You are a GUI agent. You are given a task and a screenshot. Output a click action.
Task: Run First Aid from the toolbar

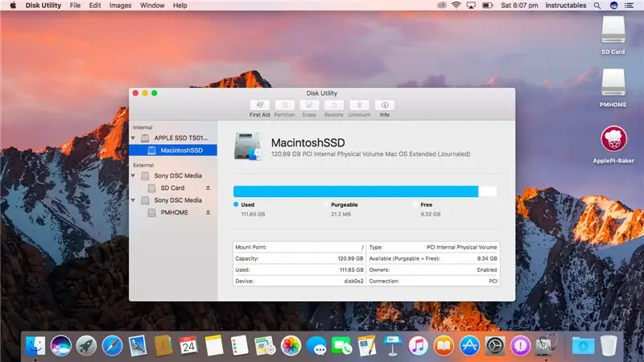tap(259, 105)
